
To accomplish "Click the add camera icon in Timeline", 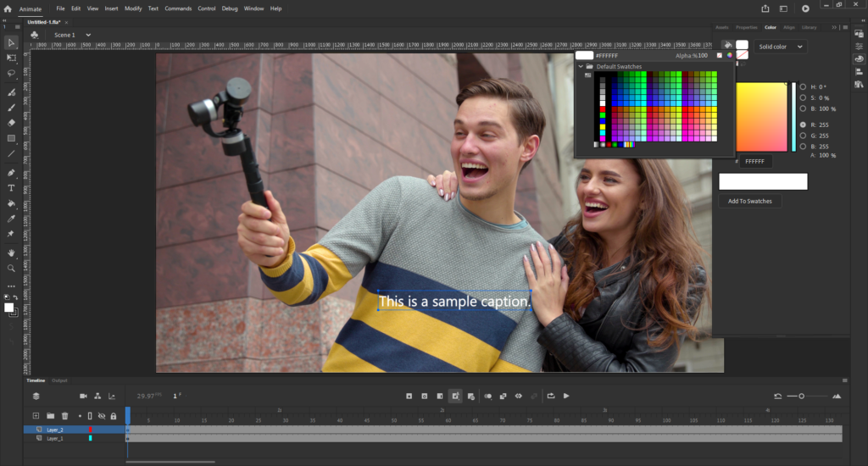I will [83, 396].
